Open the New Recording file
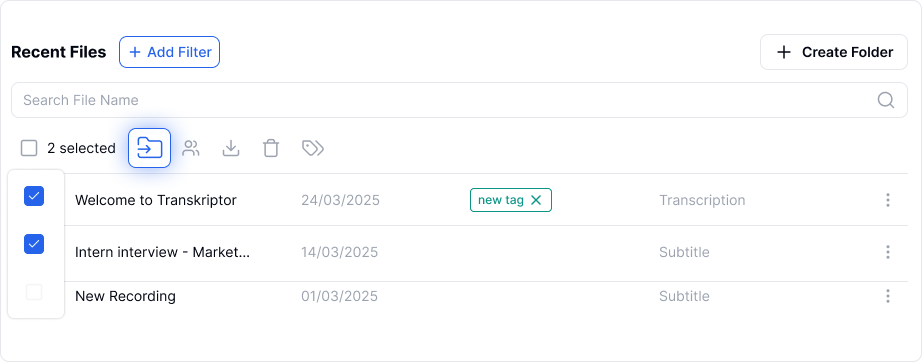922x362 pixels. click(x=125, y=296)
